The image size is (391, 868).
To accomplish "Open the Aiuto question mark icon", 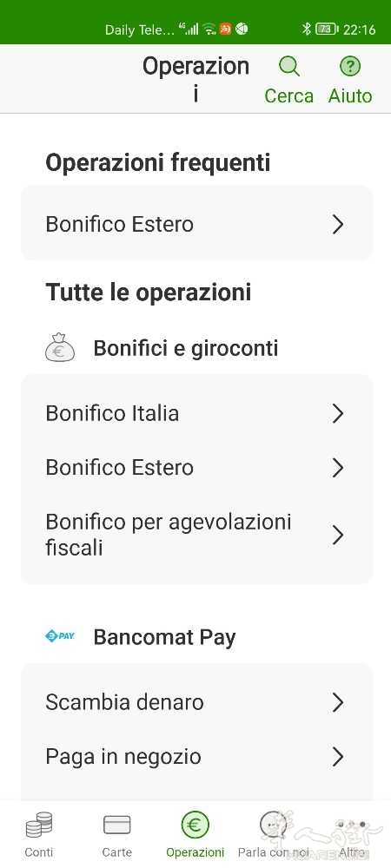I will (350, 67).
